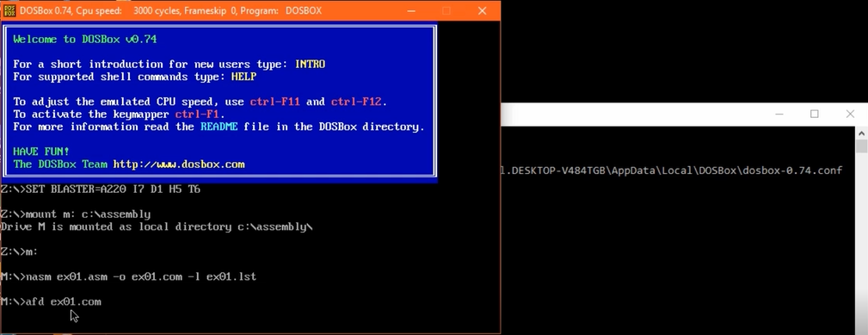Screen dimensions: 868x335
Task: Click the 'afd ex01.com' command line
Action: pos(51,301)
